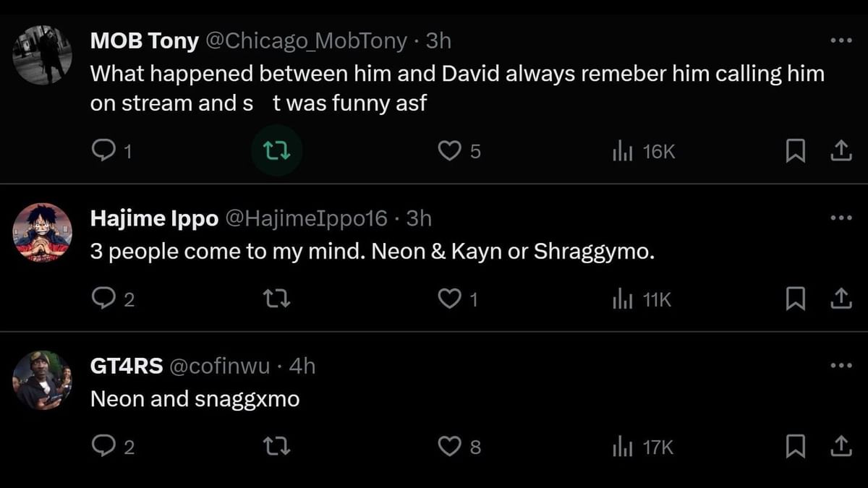This screenshot has height=488, width=868.
Task: Open Hajime Ippo's profile name link
Action: point(153,218)
